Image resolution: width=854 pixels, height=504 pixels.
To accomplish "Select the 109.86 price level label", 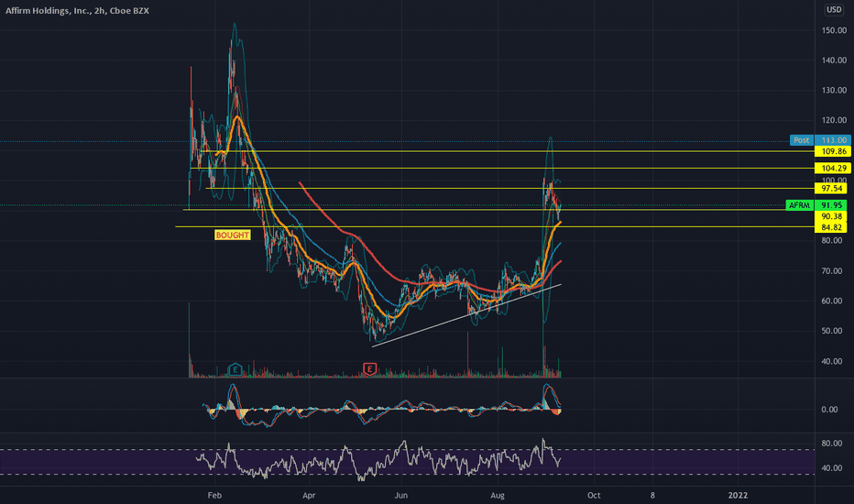I will pyautogui.click(x=833, y=151).
